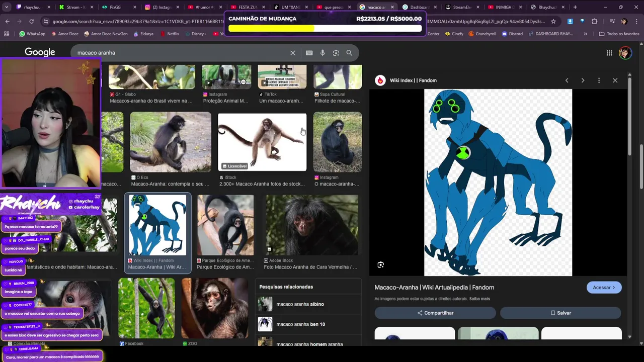644x362 pixels.
Task: Open Chrome extensions puzzle icon
Action: pos(595,22)
